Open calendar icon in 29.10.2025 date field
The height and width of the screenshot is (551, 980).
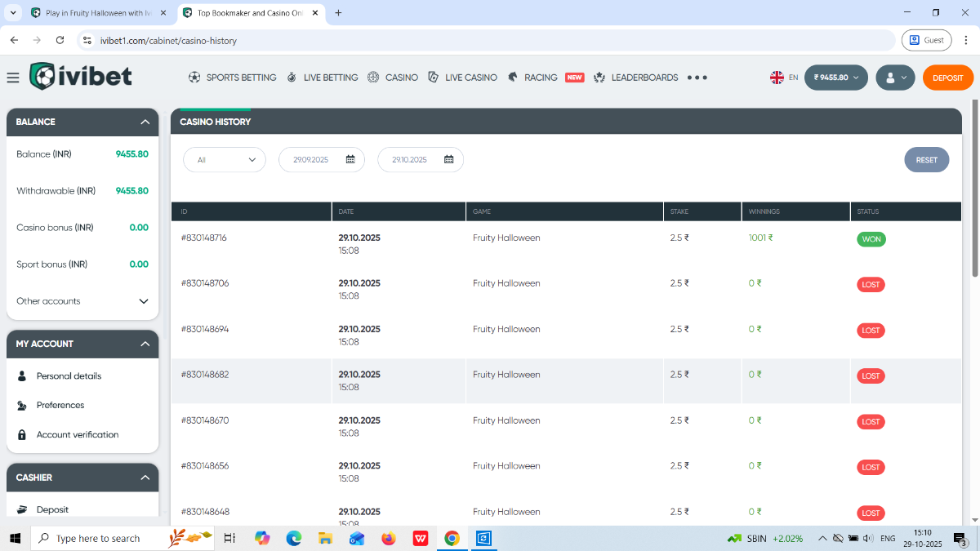[448, 160]
